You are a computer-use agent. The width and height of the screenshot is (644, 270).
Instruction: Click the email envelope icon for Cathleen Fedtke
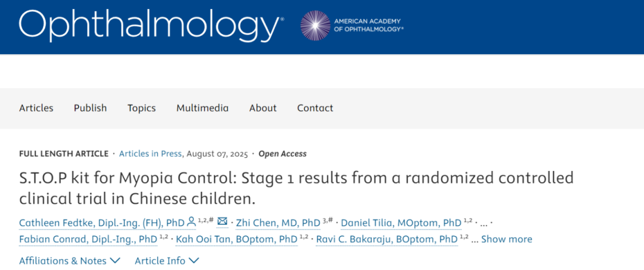(x=222, y=222)
